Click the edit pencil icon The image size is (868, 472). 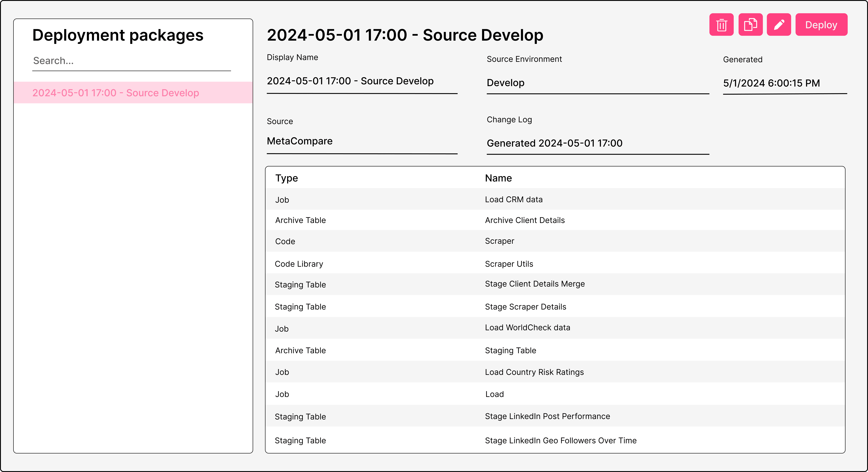(x=779, y=25)
